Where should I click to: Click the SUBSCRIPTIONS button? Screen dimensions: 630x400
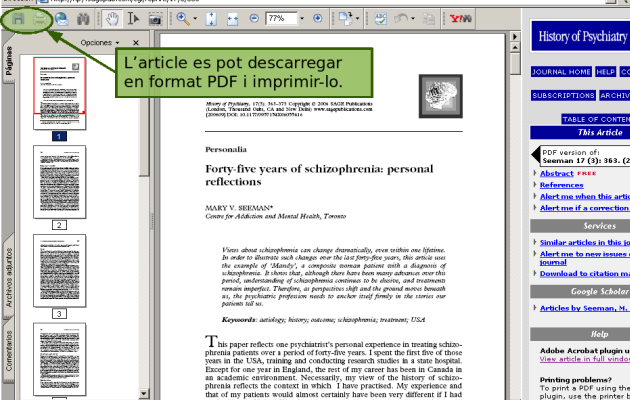[563, 96]
